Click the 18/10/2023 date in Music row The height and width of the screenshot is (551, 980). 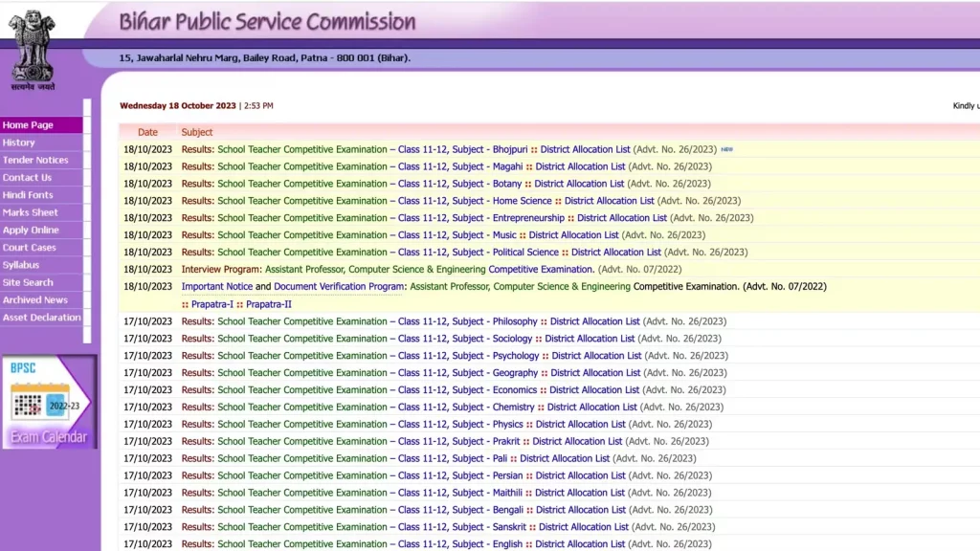[147, 235]
